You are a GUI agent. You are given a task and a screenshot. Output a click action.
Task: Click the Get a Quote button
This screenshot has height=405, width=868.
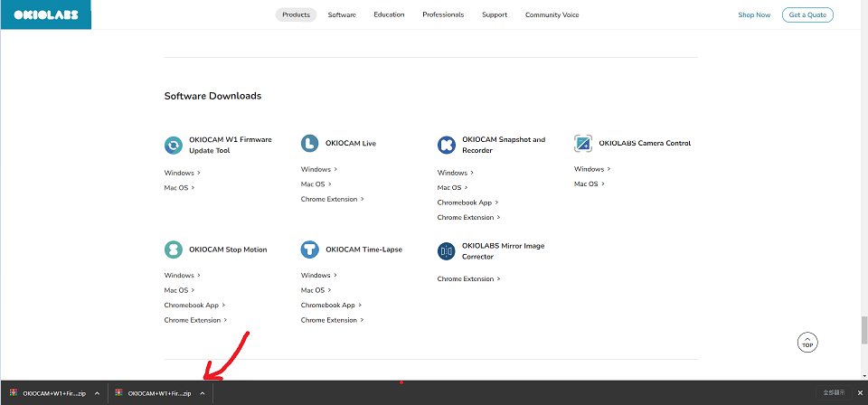[x=807, y=15]
